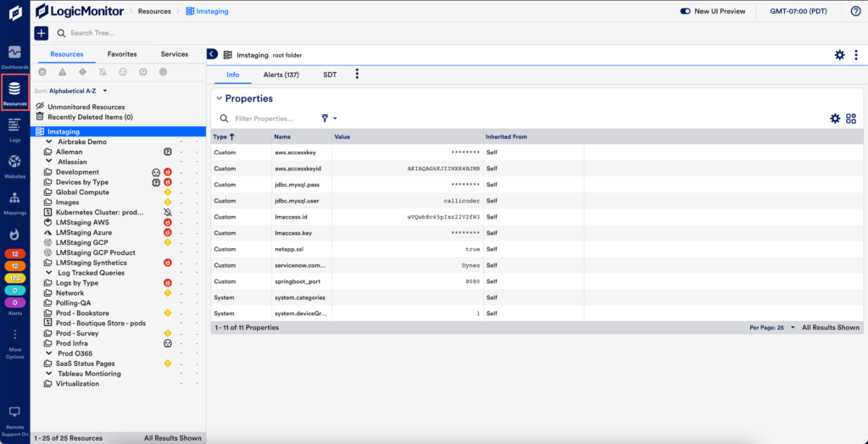Click the flame alerts icon in sidebar

click(x=15, y=235)
